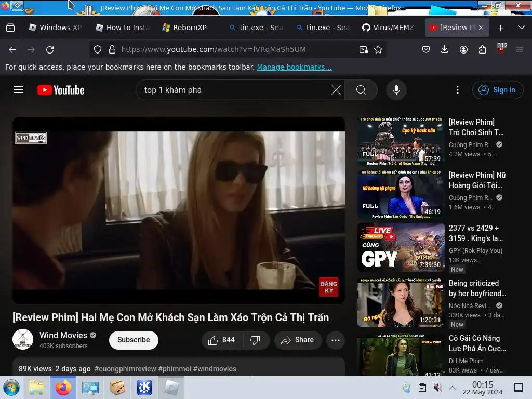Open the tracking protection shield icon
This screenshot has width=532, height=399.
pos(98,49)
